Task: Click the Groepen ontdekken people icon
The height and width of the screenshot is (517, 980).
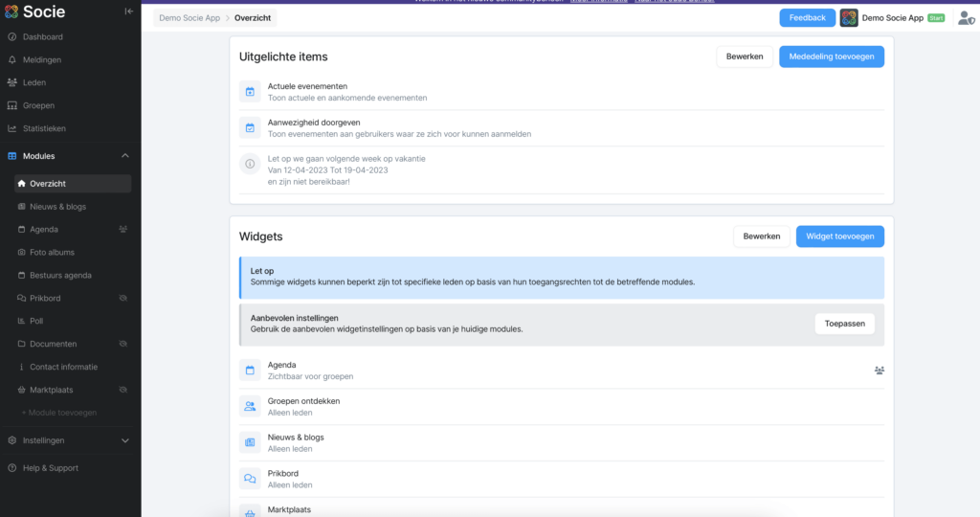Action: pyautogui.click(x=250, y=407)
